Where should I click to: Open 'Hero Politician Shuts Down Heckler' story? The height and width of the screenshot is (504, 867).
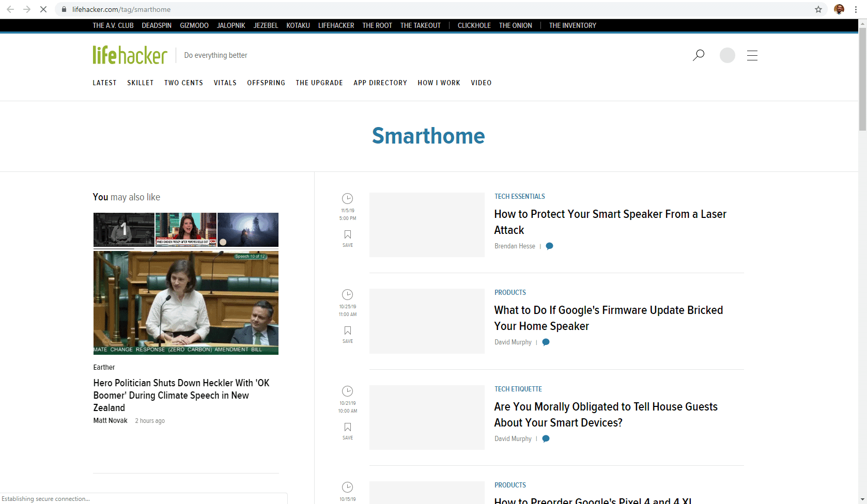pos(181,395)
